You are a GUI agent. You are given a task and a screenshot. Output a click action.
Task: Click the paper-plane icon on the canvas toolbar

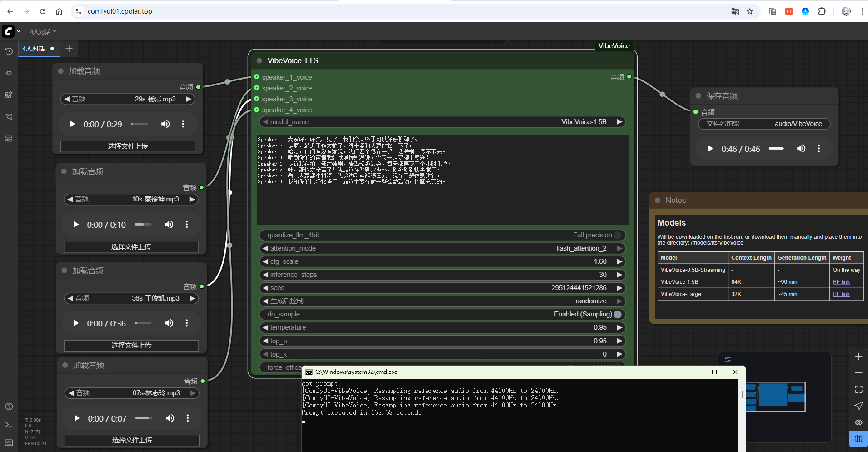858,406
